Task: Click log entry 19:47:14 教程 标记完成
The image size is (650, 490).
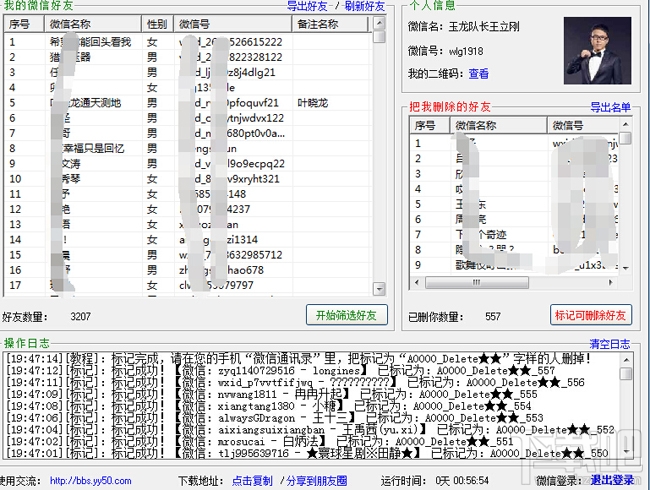Action: pos(298,359)
